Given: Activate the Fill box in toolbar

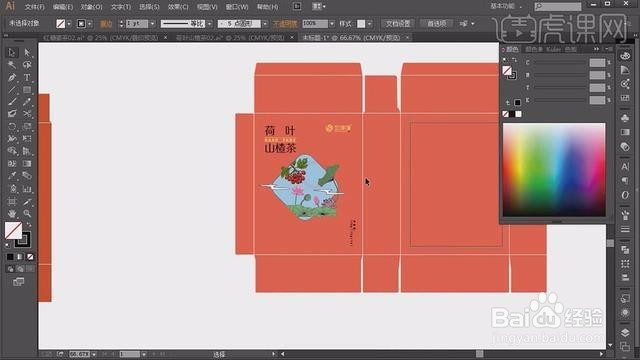Looking at the screenshot, I should click(13, 231).
